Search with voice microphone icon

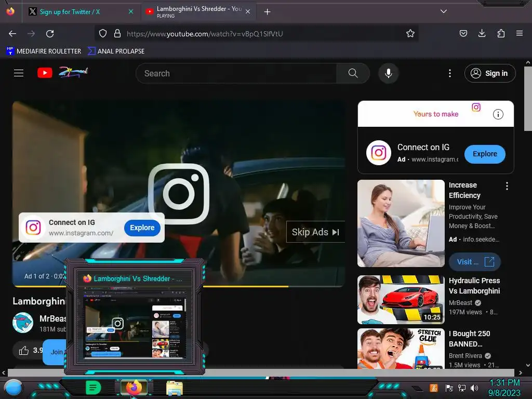[389, 73]
